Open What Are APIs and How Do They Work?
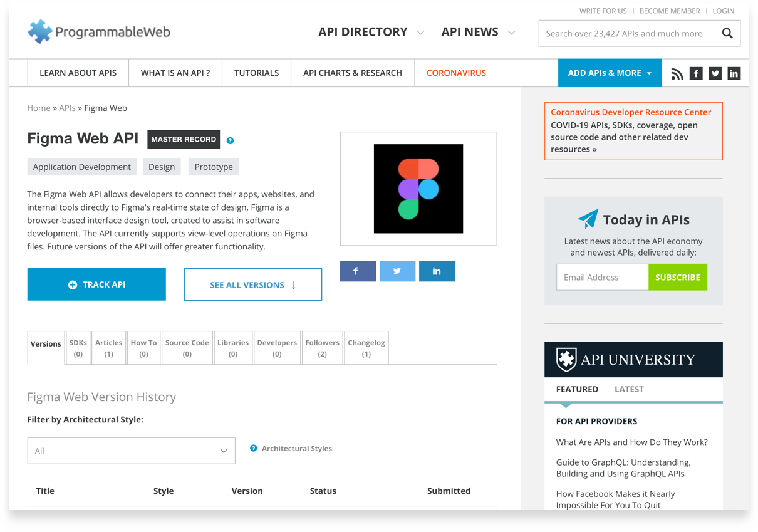 click(632, 442)
